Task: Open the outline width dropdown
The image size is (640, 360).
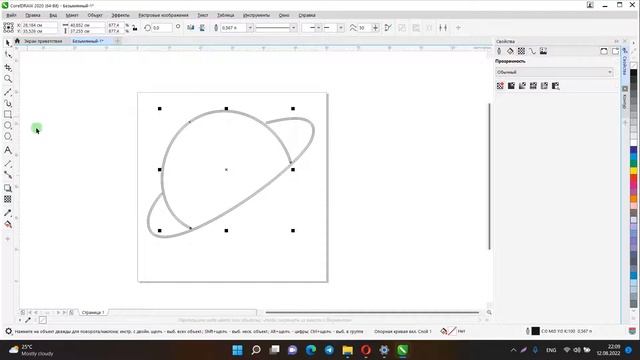Action: [x=250, y=28]
